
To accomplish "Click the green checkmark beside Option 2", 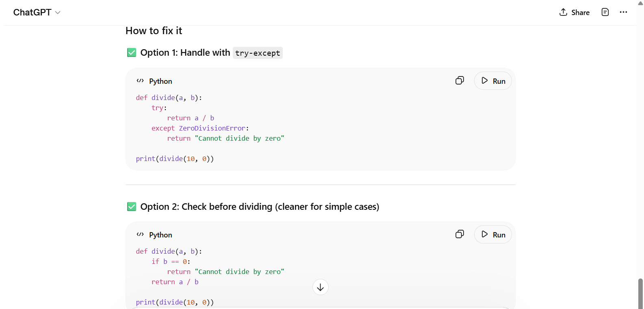I will [132, 207].
